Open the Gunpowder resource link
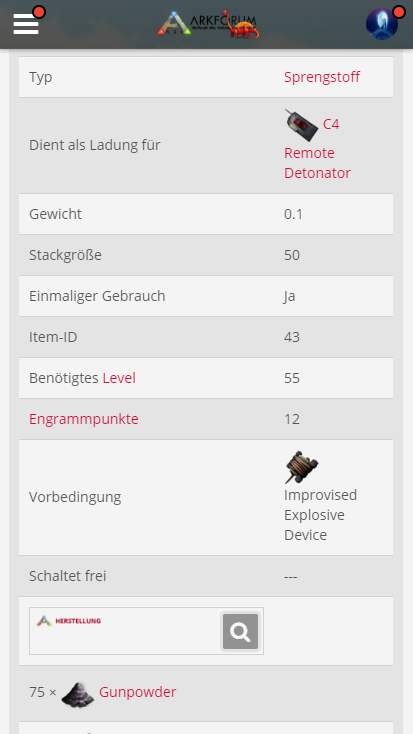Viewport: 413px width, 734px height. (138, 692)
